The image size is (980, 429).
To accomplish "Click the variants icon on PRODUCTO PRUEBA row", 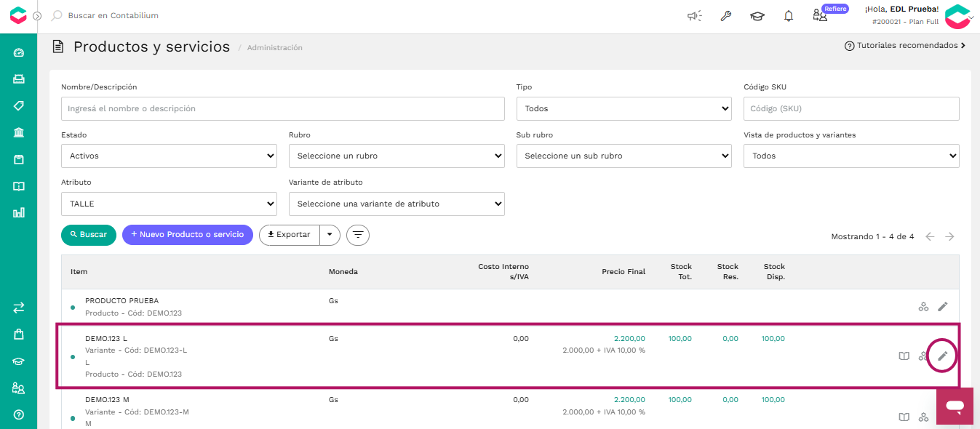I will point(923,307).
